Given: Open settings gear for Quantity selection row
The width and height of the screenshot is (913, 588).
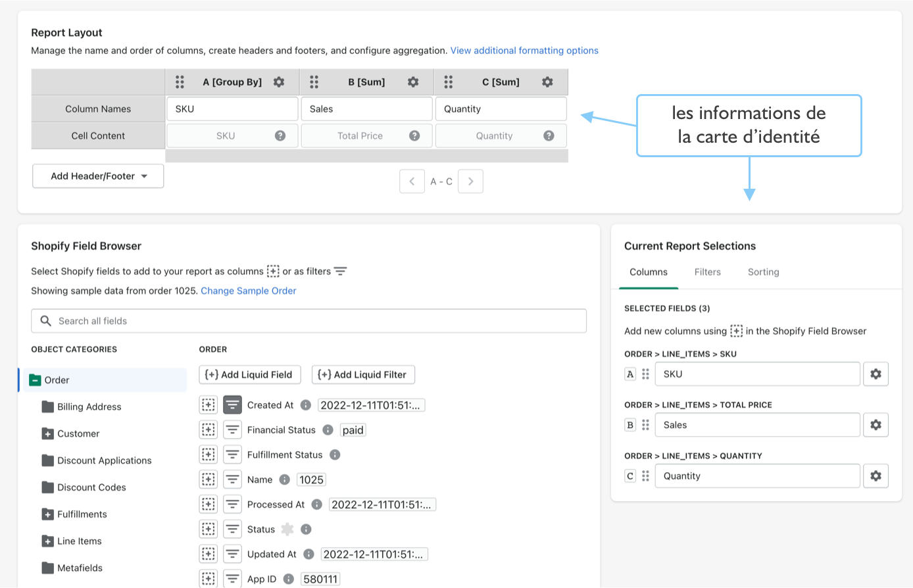Looking at the screenshot, I should point(876,476).
